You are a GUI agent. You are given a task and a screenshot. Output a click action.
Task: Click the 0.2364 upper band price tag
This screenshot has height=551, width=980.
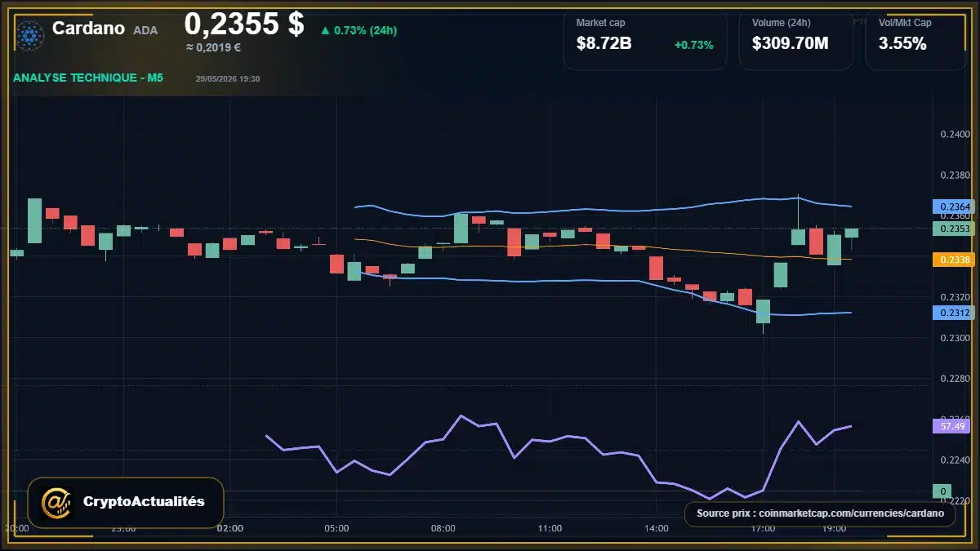click(953, 207)
